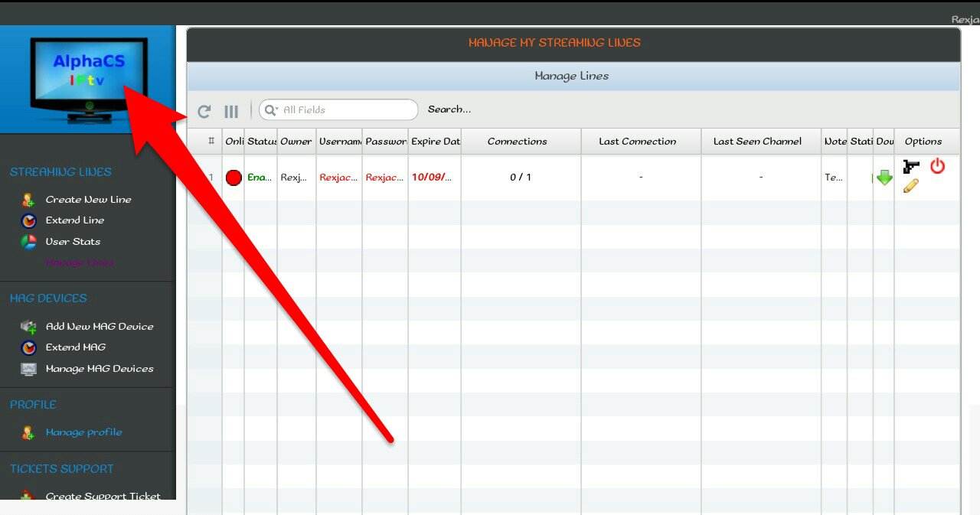Click the Manage MAG Devices monitor icon
This screenshot has height=515, width=980.
point(29,369)
